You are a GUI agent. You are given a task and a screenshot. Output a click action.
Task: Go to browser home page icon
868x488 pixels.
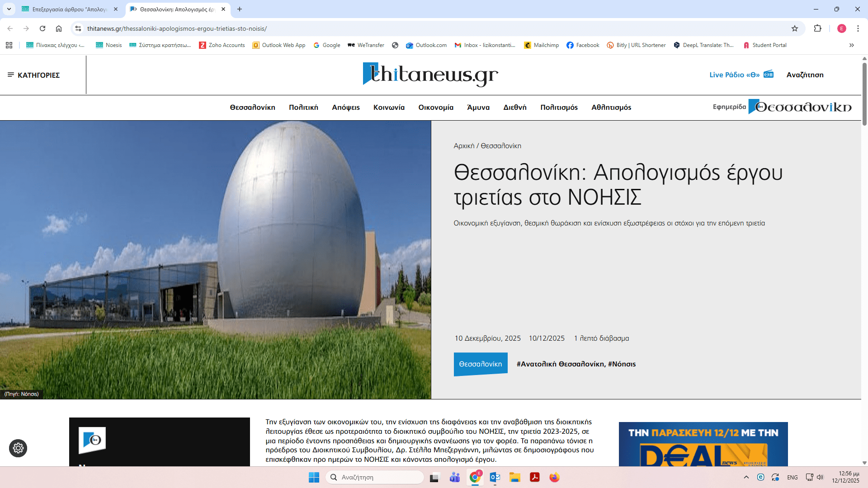click(59, 28)
